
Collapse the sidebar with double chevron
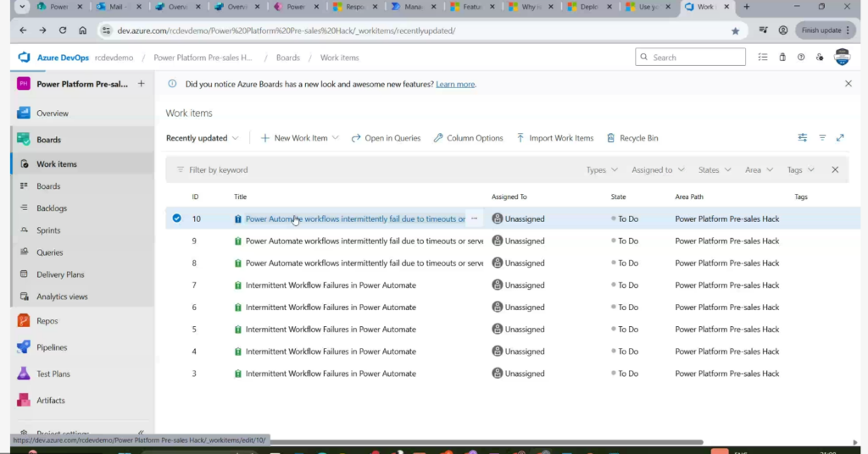tap(141, 433)
